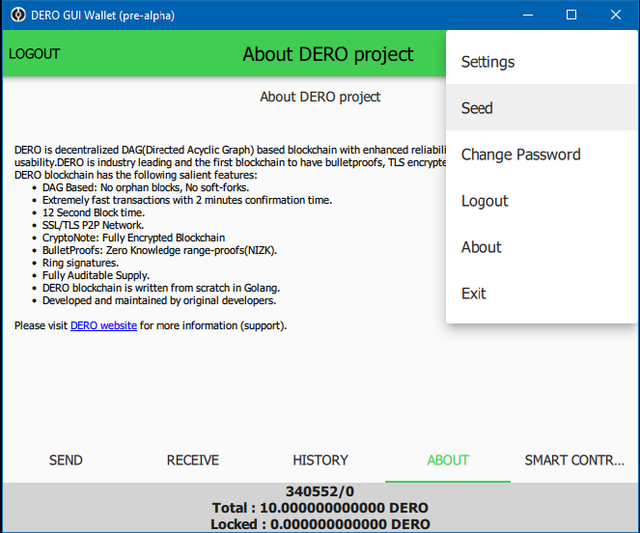Screen dimensions: 640x533
Task: Click 'Extremely fast transactions' bullet line
Action: pos(187,200)
